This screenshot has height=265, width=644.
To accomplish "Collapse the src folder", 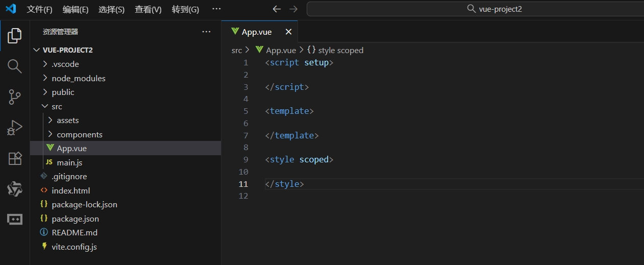I will point(57,107).
